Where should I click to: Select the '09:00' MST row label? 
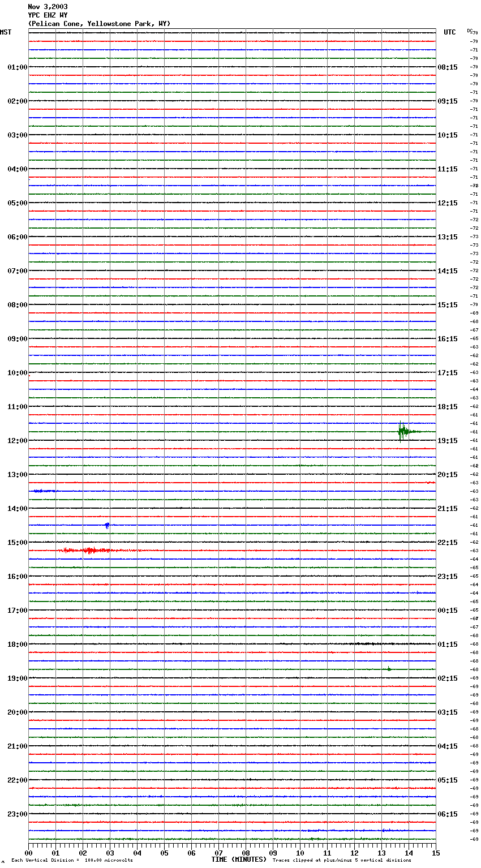[x=18, y=339]
